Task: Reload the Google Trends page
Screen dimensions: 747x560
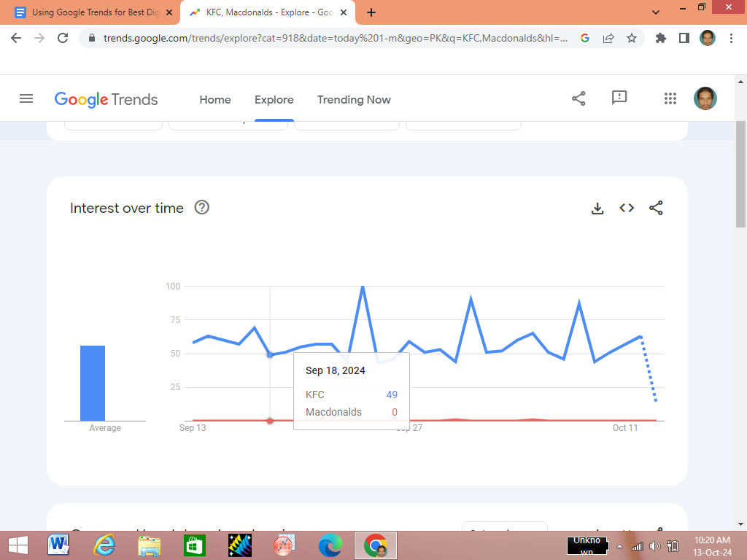Action: pyautogui.click(x=63, y=38)
